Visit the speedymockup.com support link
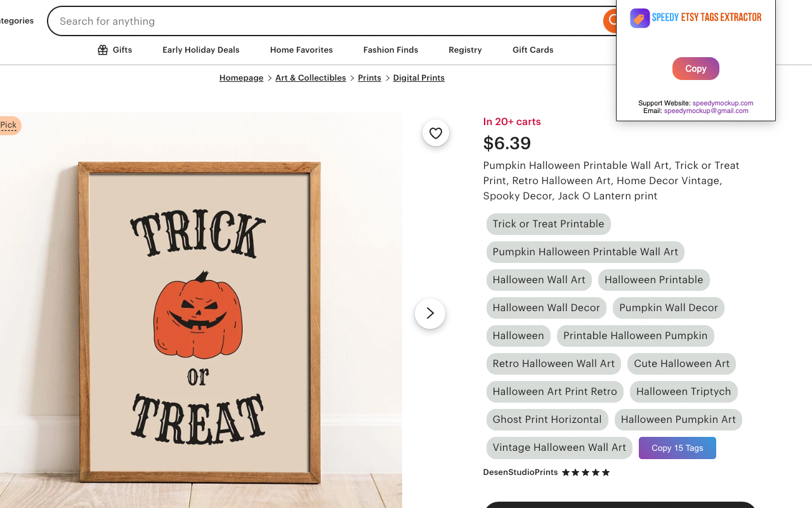The image size is (812, 508). click(x=723, y=103)
